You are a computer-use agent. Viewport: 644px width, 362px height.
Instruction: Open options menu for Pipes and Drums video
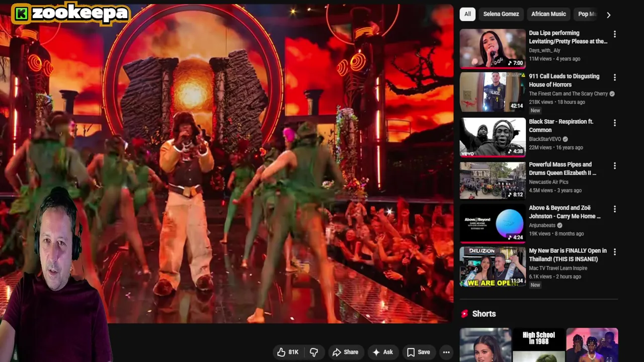[x=614, y=166]
